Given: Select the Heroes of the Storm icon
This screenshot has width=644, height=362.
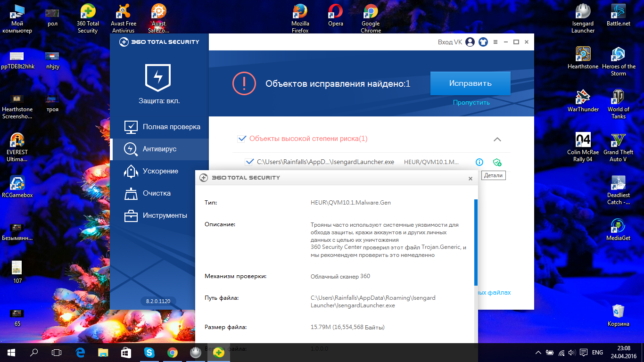Looking at the screenshot, I should (x=618, y=62).
